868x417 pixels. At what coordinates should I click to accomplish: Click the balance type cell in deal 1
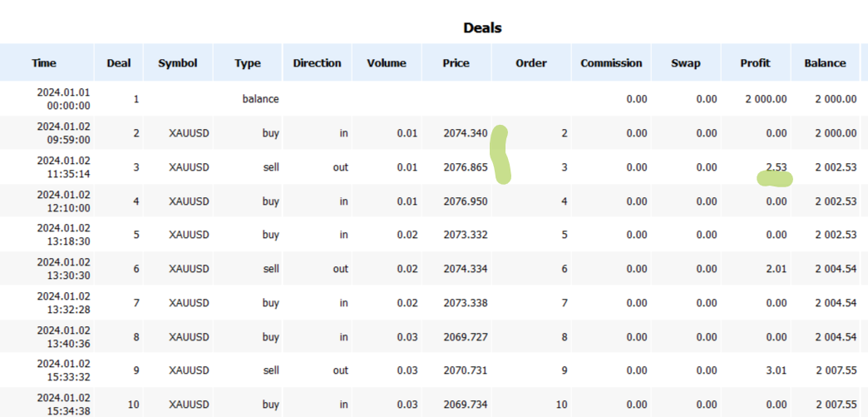(x=261, y=99)
